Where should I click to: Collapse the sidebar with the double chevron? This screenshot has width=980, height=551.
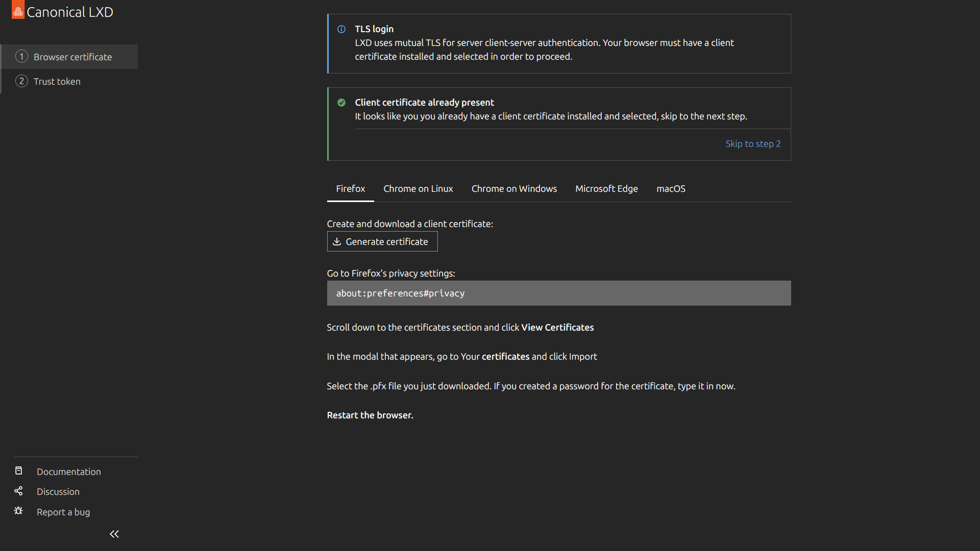tap(114, 534)
